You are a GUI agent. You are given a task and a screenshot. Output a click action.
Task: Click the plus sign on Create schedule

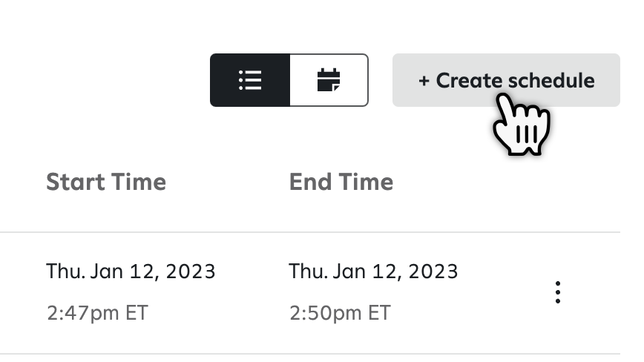click(x=424, y=80)
